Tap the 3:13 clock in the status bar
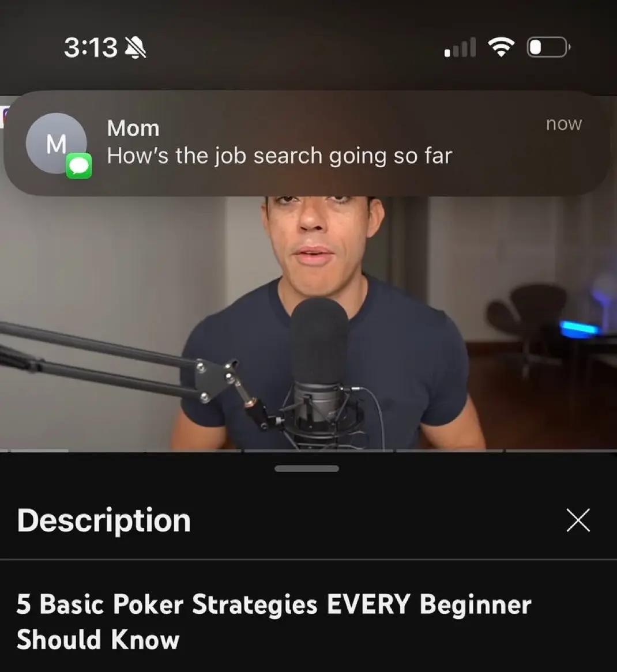 tap(91, 47)
